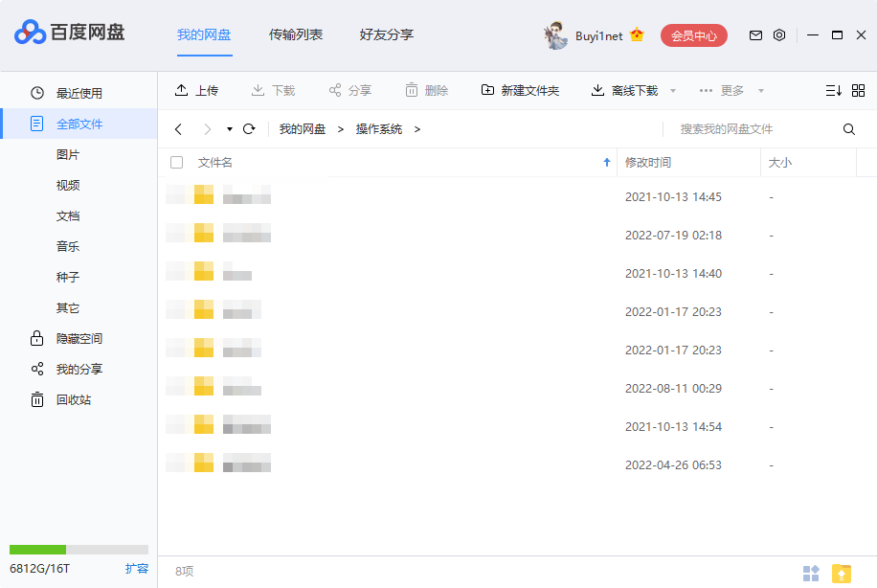Expand the 离线下载 dropdown arrow
Screen dimensions: 877x588
pyautogui.click(x=673, y=90)
